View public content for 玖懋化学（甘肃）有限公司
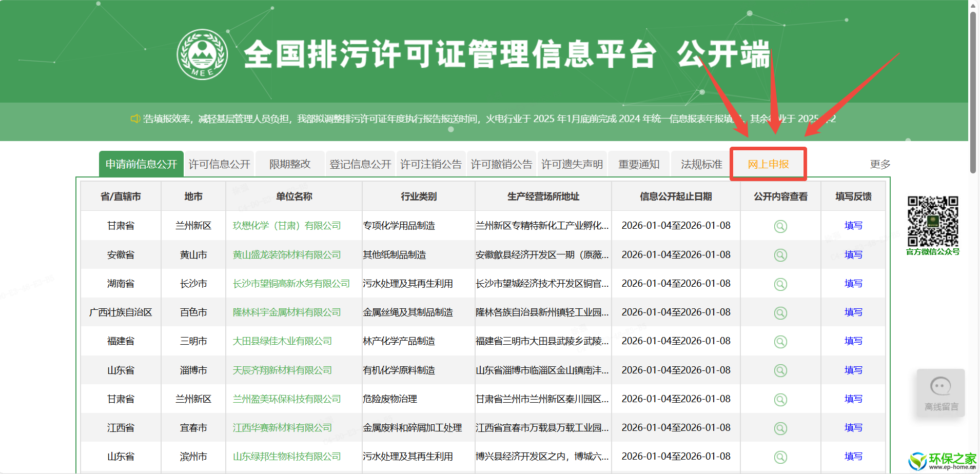Image resolution: width=980 pixels, height=474 pixels. [x=780, y=226]
